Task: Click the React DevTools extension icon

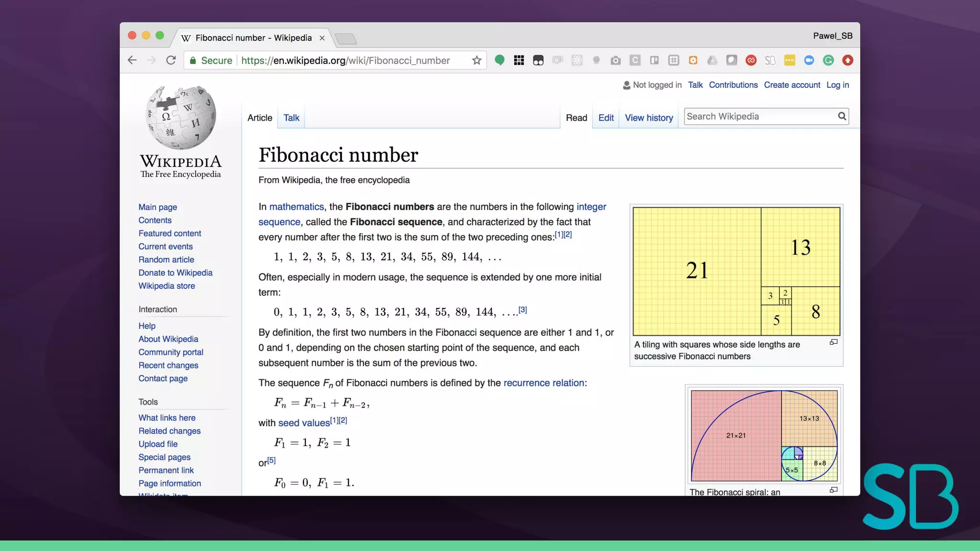Action: click(577, 60)
